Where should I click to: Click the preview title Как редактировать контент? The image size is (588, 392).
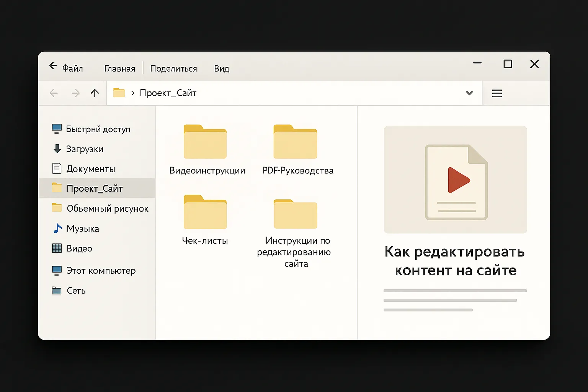pyautogui.click(x=455, y=261)
